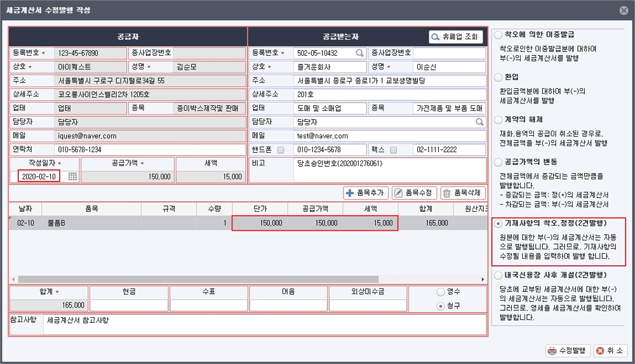Viewport: 635px width, 364px height.
Task: Add a new item with 품목추가
Action: pyautogui.click(x=366, y=193)
